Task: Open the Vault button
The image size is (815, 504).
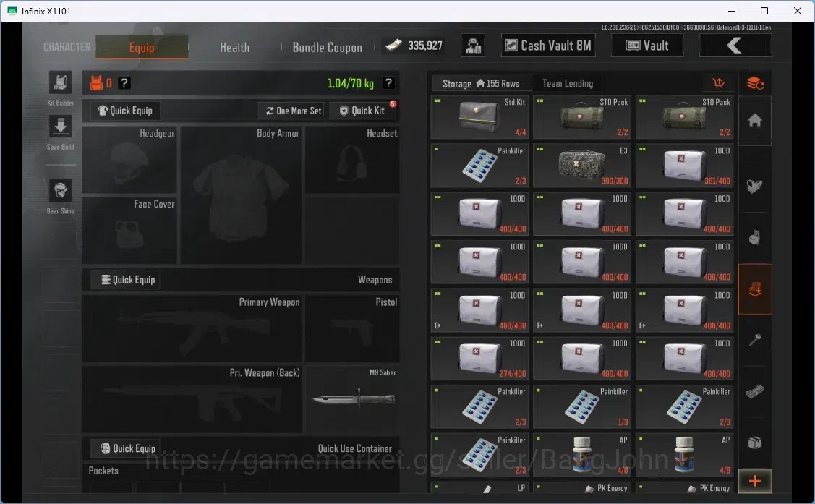Action: coord(648,46)
